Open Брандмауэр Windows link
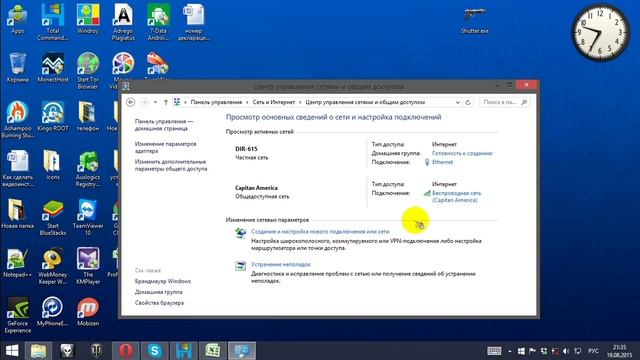Viewport: 640px width, 360px height. 162,281
